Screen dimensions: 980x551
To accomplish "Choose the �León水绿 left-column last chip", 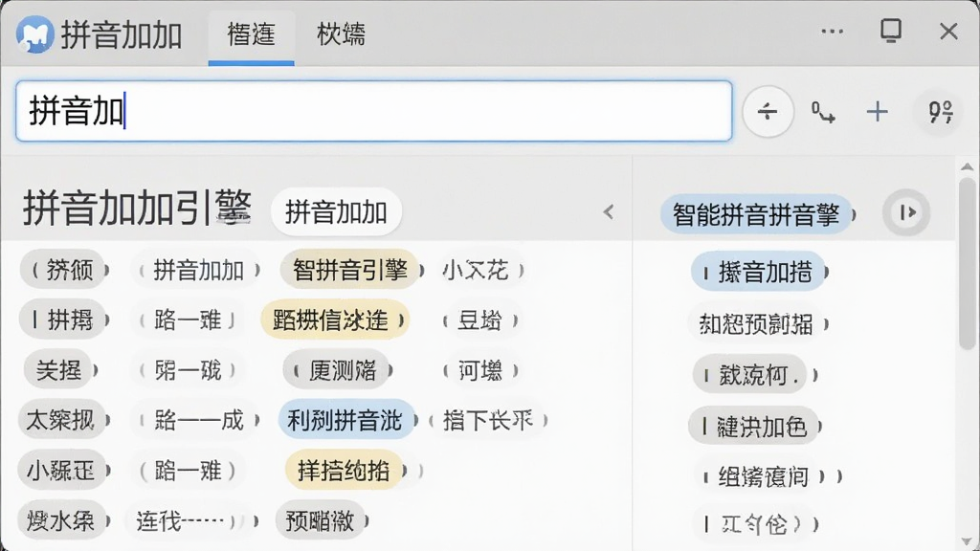I will (x=62, y=520).
